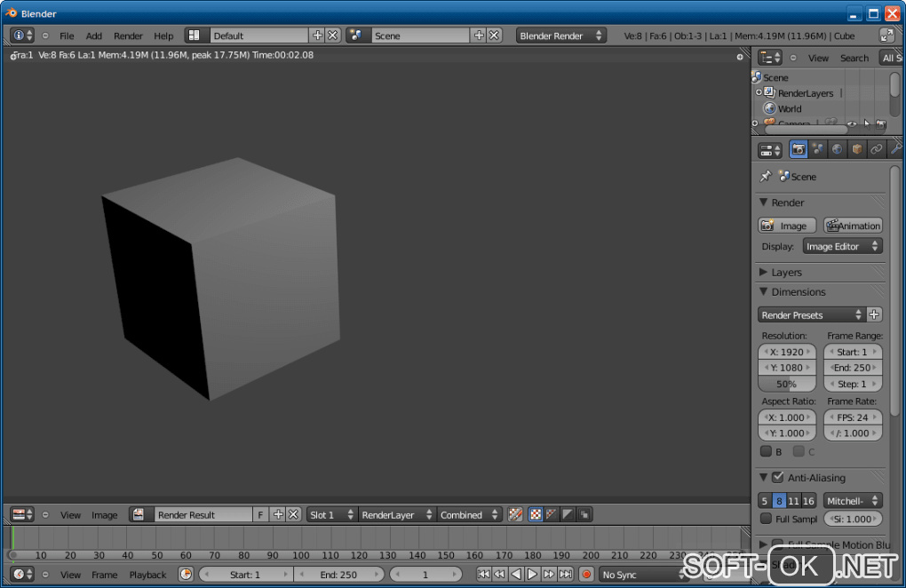Click the 50% resolution percentage slider
906x588 pixels.
click(786, 385)
